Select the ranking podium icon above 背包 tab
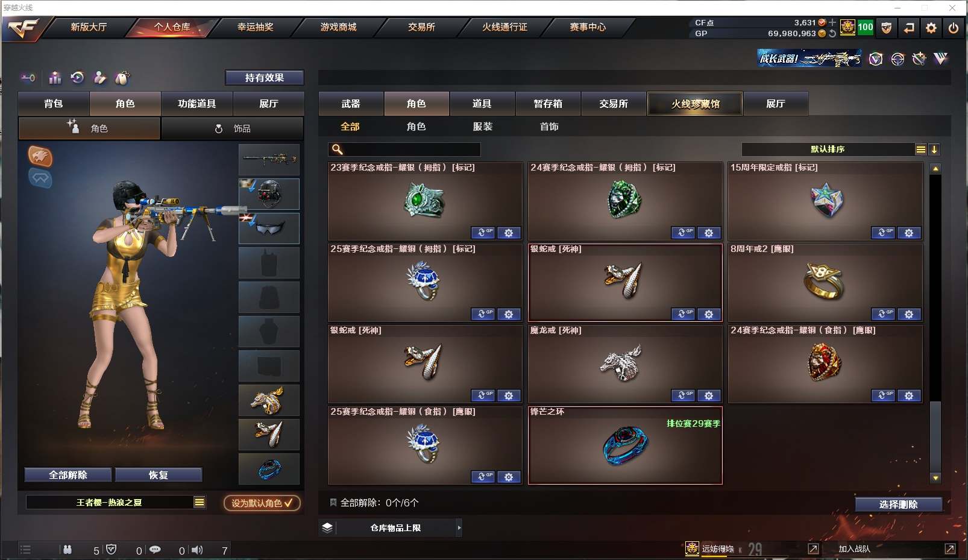 click(x=55, y=78)
